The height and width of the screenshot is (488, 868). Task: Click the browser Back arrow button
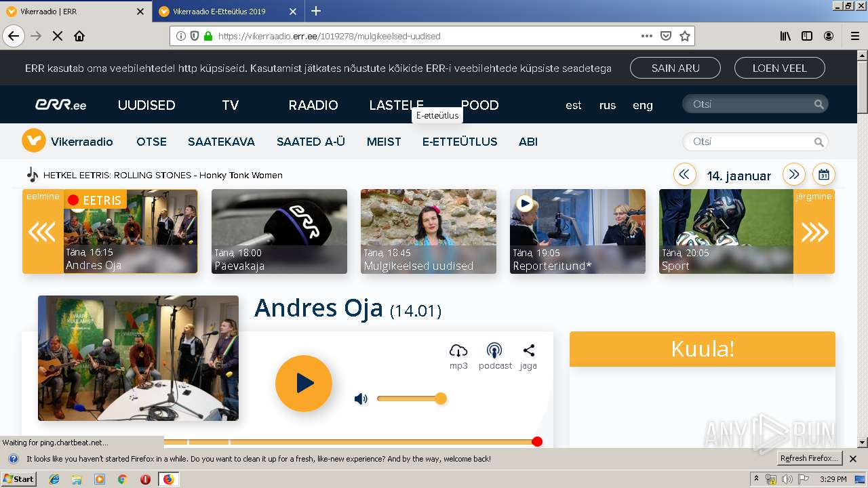(x=14, y=36)
